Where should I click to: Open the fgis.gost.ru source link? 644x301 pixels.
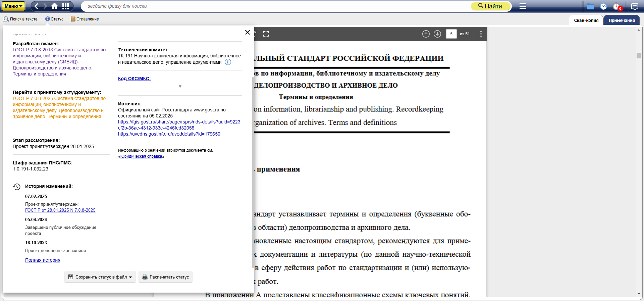pyautogui.click(x=179, y=125)
